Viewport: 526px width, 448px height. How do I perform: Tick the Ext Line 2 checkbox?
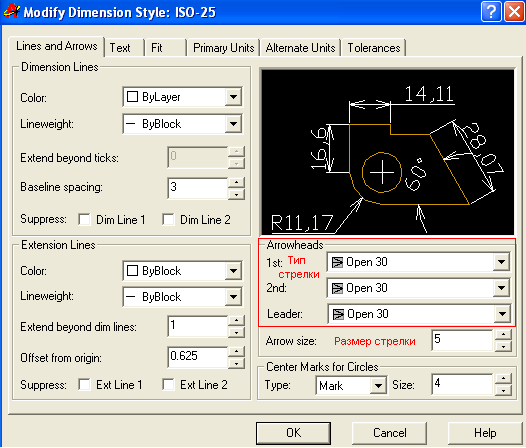[x=168, y=385]
